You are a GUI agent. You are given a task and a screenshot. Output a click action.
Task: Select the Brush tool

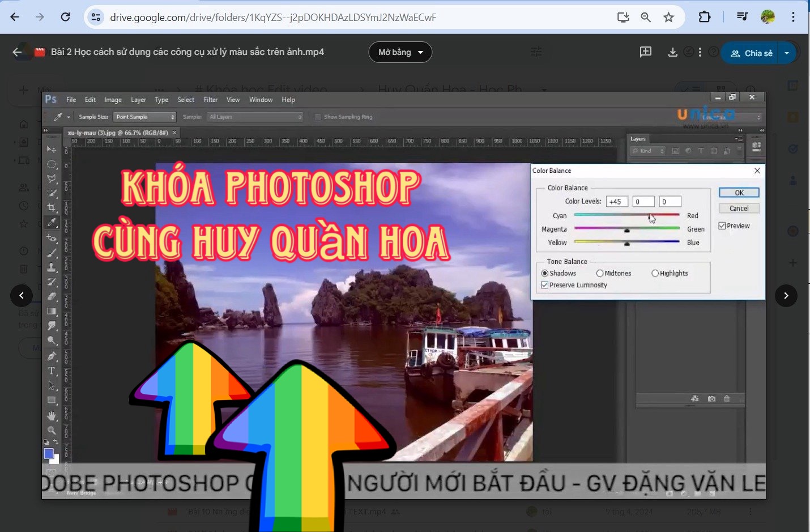coord(52,252)
